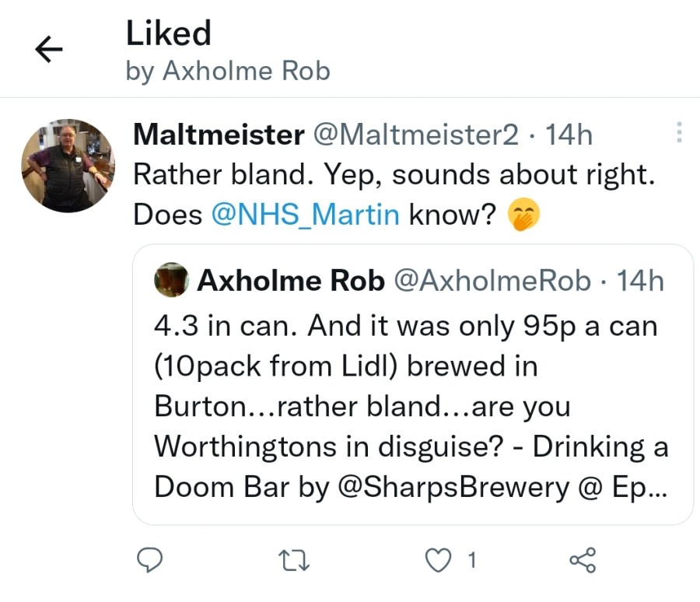This screenshot has width=700, height=602.
Task: Tap the 14h timestamp on Maltmeister's tweet
Action: (569, 135)
